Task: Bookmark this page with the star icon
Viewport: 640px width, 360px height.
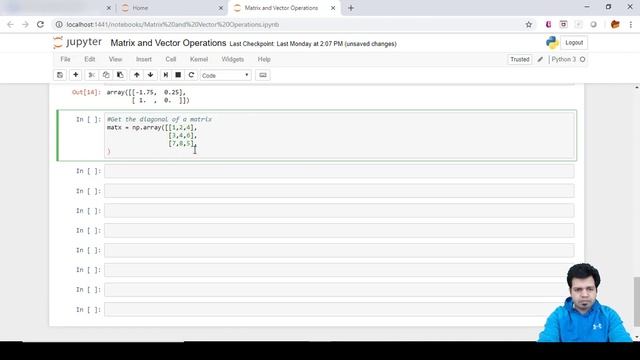Action: tap(529, 24)
